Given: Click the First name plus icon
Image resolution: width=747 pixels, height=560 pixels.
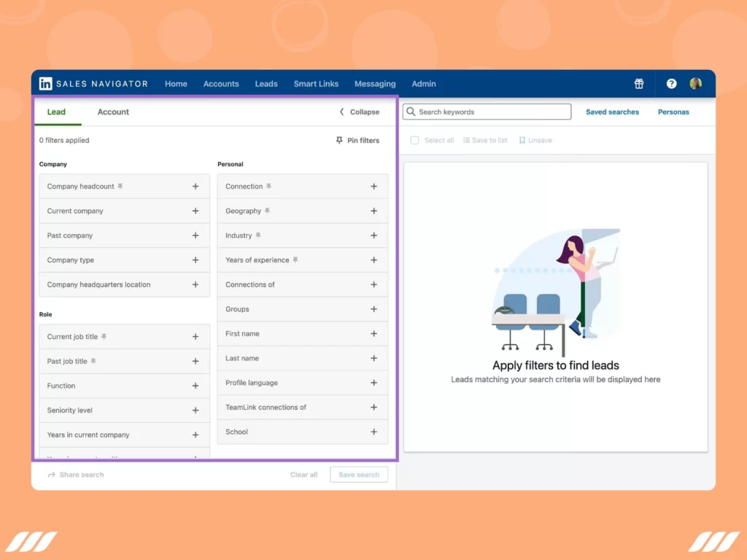Looking at the screenshot, I should point(374,334).
